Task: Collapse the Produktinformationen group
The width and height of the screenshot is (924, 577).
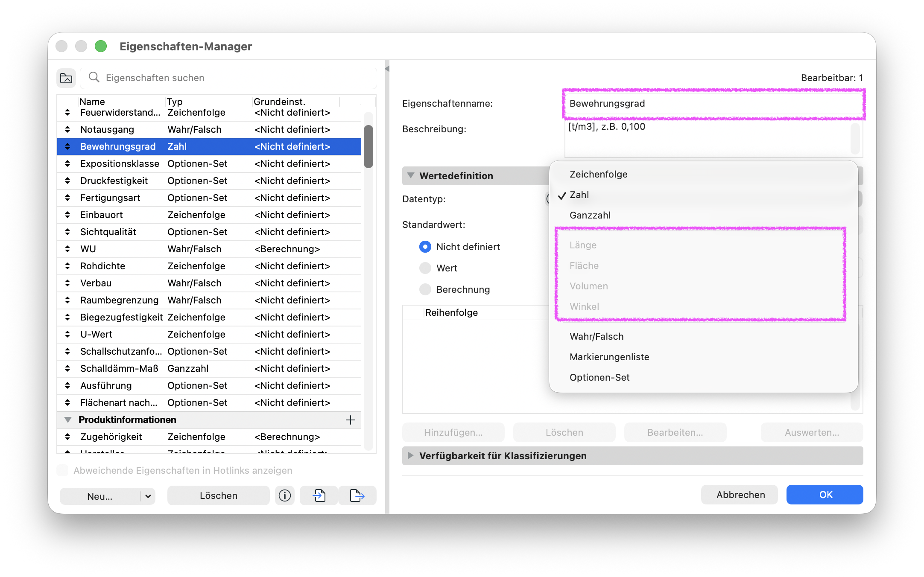Action: click(x=68, y=420)
